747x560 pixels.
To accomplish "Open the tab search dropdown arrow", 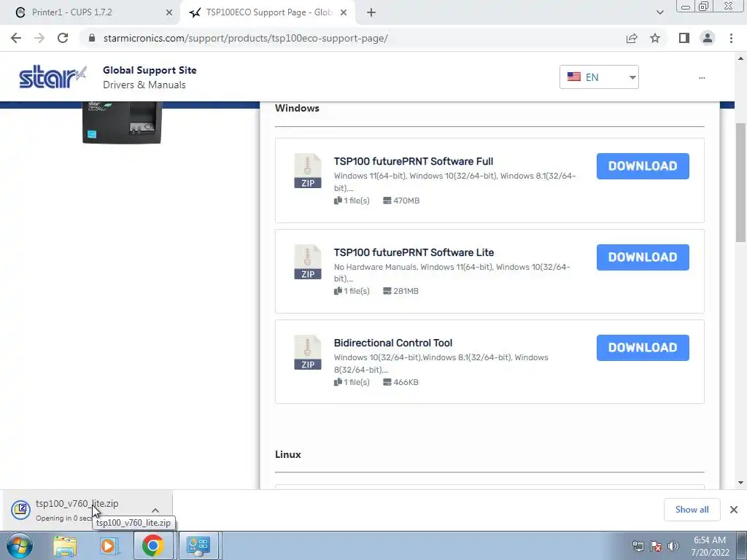I will click(x=659, y=13).
